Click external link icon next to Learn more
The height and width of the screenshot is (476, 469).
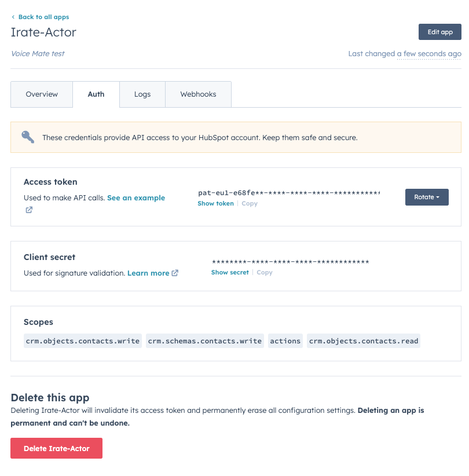(175, 273)
